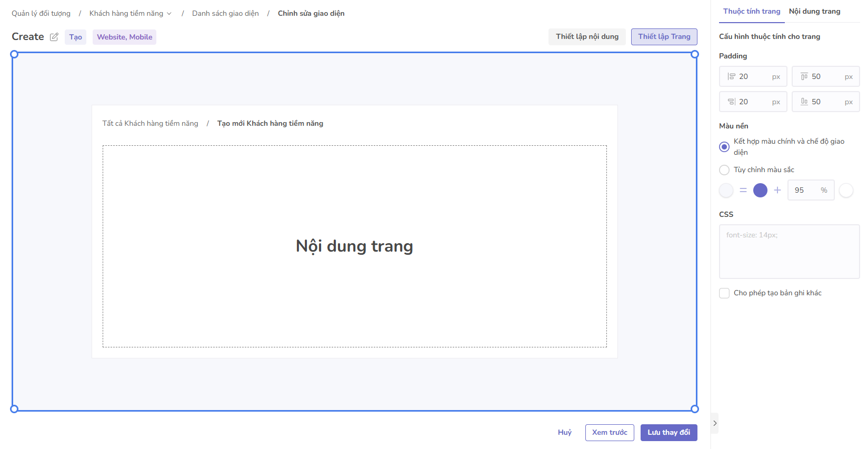
Task: Click the top padding icon
Action: 804,76
